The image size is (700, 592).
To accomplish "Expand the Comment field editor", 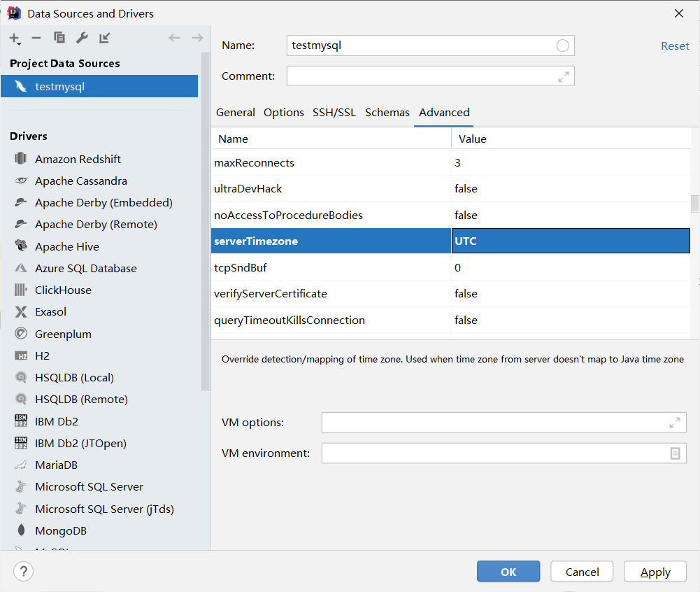I will [564, 76].
